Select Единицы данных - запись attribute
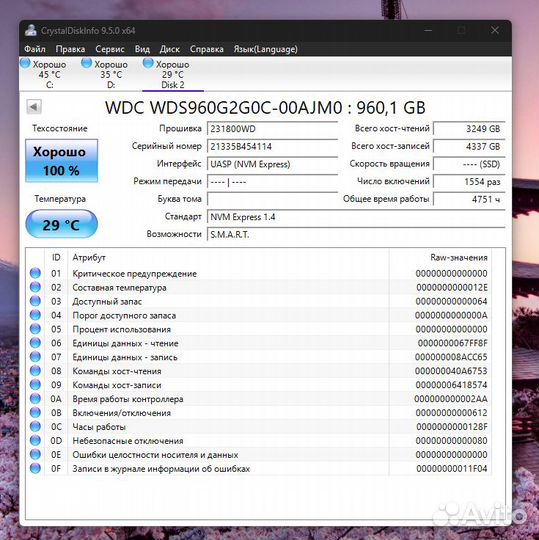Viewport: 539px width, 540px height. point(125,357)
